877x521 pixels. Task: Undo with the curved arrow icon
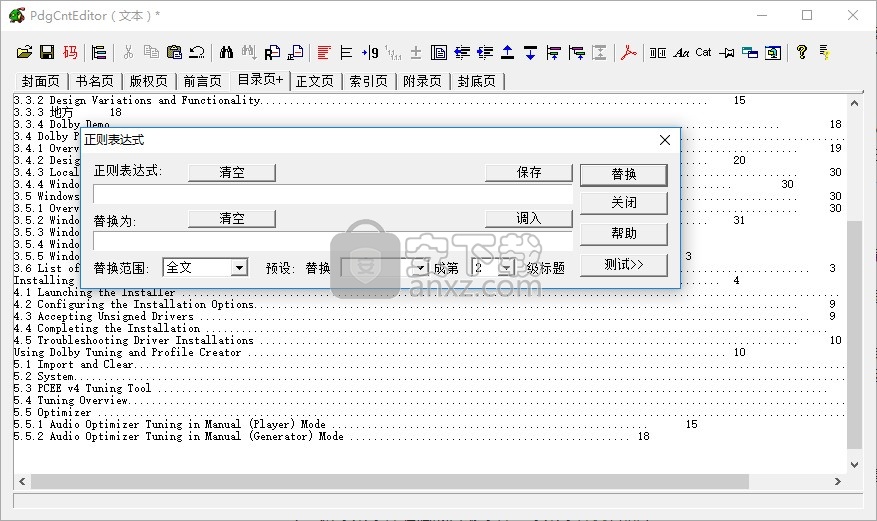[x=197, y=53]
